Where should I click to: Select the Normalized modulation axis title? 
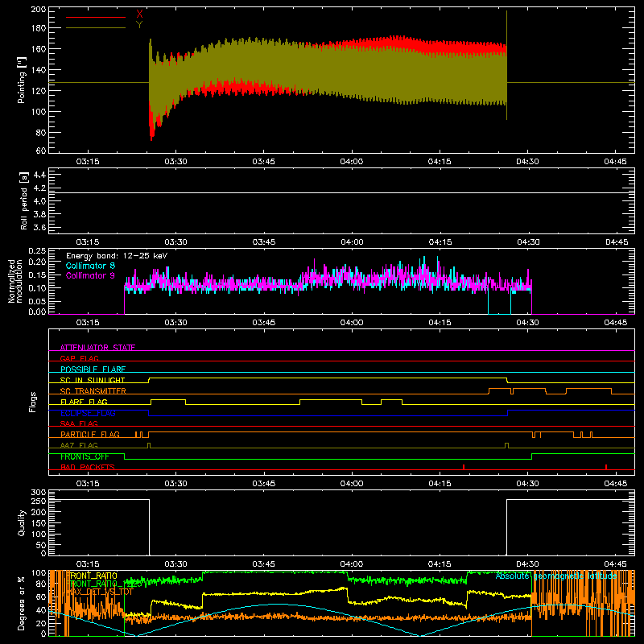pyautogui.click(x=15, y=281)
